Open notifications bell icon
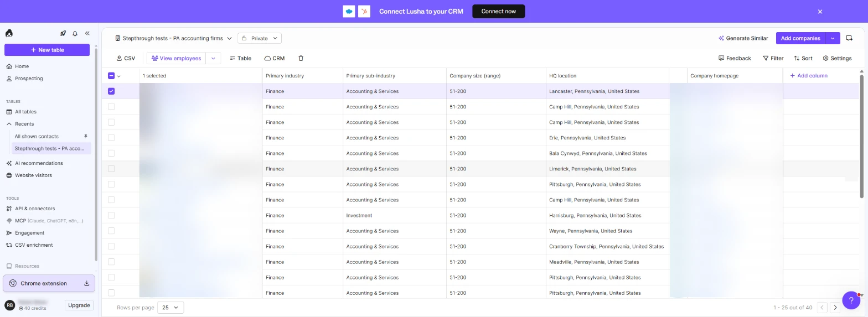The width and height of the screenshot is (868, 317). [x=75, y=34]
